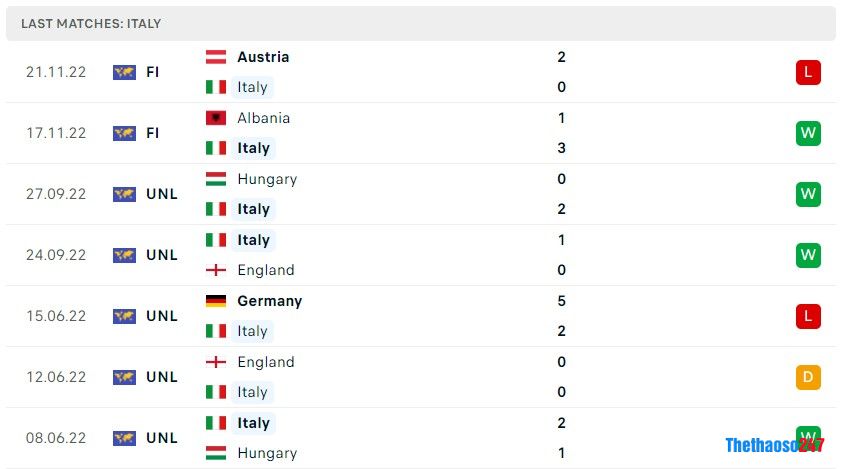
Task: Click Italy name in 08.06.22 match
Action: 253,423
